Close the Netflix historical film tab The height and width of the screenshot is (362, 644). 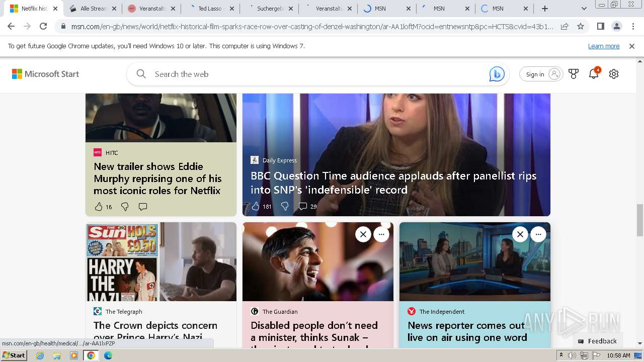55,9
